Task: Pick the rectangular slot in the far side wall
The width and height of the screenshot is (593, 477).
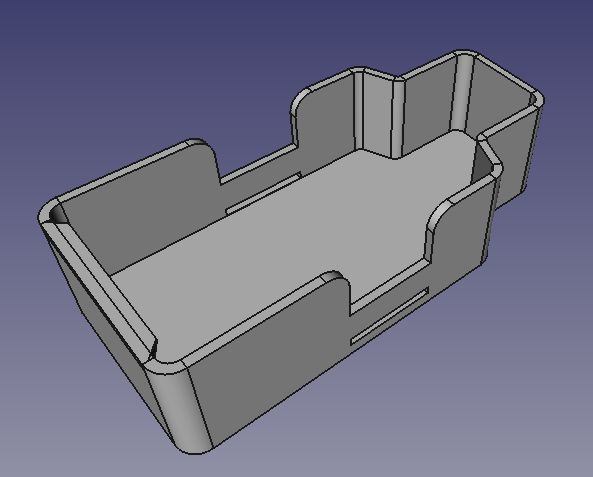Action: tap(264, 193)
